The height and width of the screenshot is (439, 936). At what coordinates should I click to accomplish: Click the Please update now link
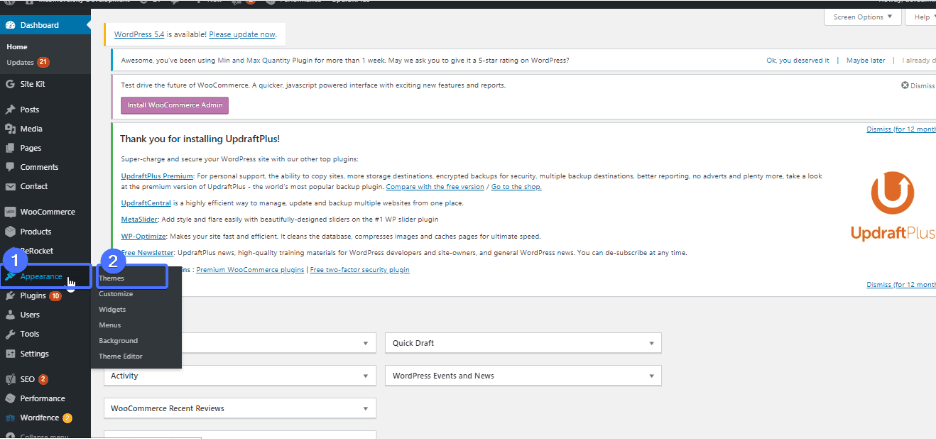coord(242,35)
